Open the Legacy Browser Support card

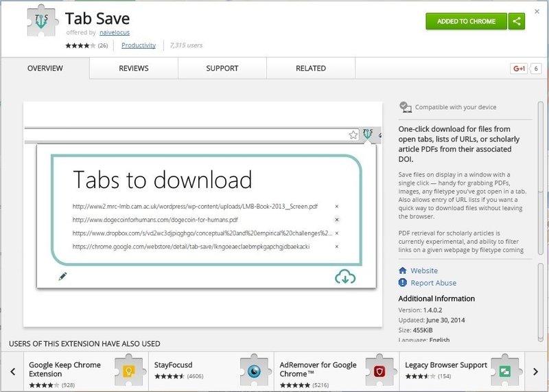(462, 371)
